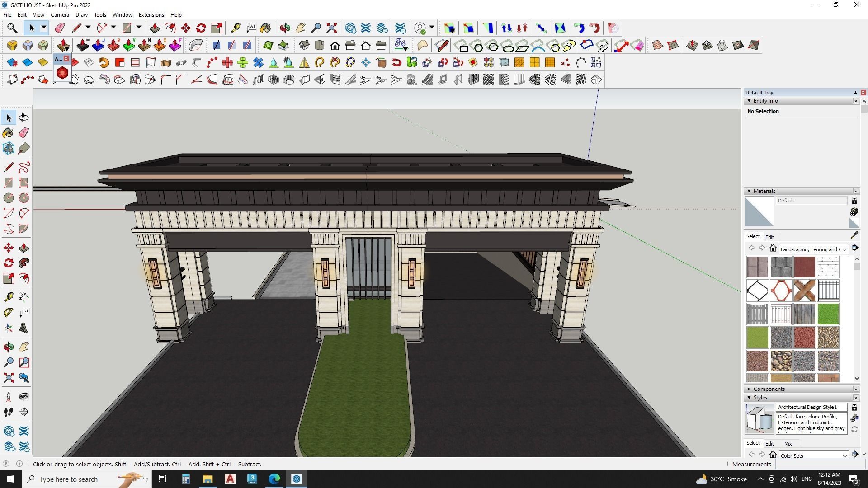Select the Polygon tool in left toolbar
This screenshot has height=488, width=868.
coord(24,198)
